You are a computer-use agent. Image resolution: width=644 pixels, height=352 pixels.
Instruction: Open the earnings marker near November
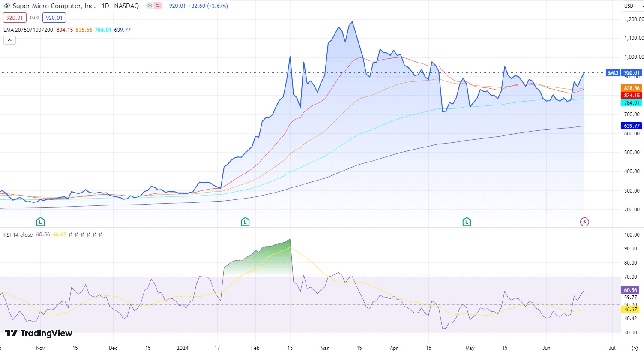point(40,222)
